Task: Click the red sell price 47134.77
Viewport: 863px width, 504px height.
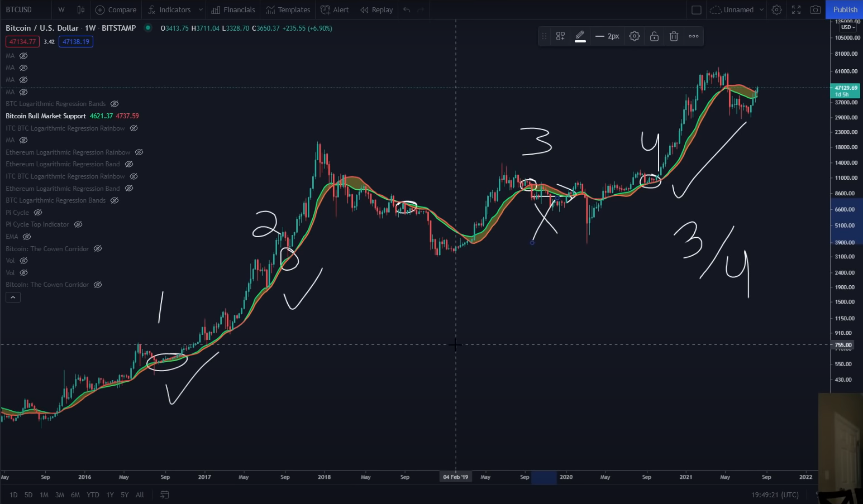Action: click(x=22, y=42)
